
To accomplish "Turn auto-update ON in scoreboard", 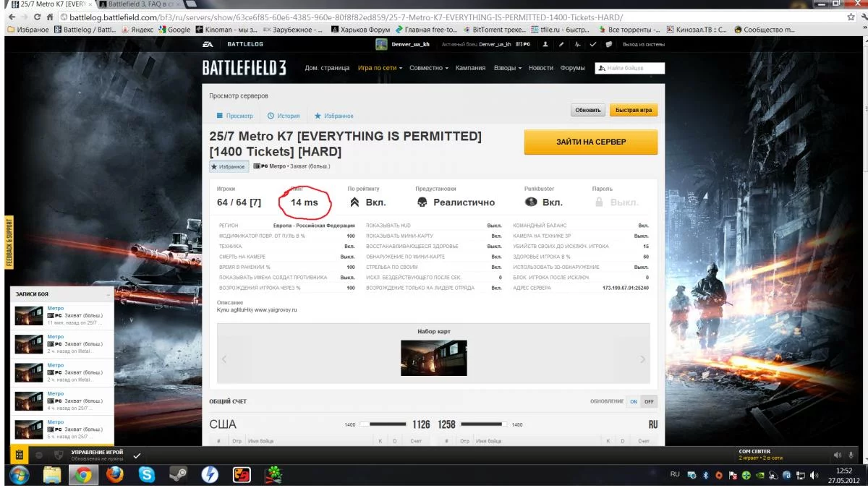I will click(x=633, y=401).
